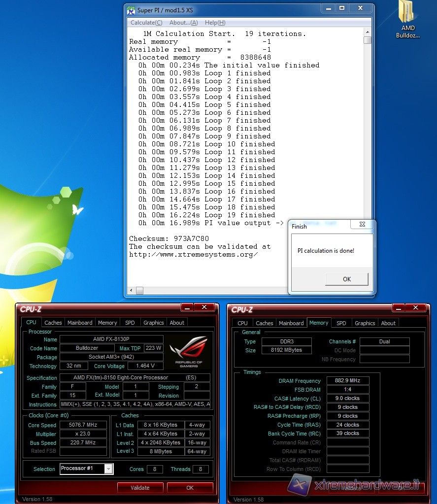
Task: Expand the Processor #1 selection dropdown
Action: coord(108,469)
